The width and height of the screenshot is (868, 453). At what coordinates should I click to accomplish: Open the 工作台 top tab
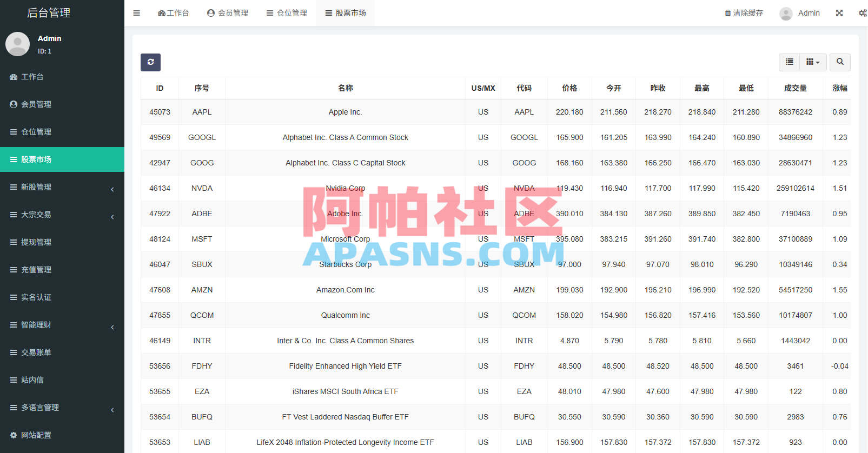173,13
